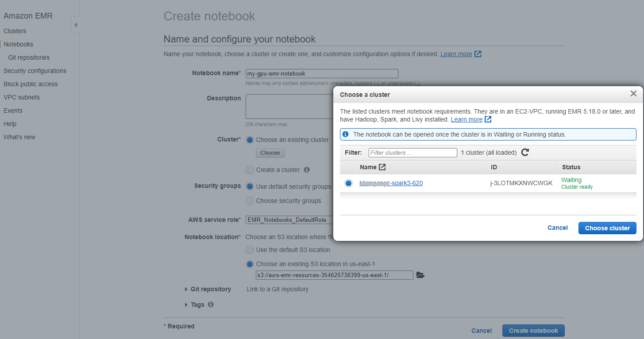The height and width of the screenshot is (339, 644).
Task: Click the S3 location path field
Action: coord(334,275)
